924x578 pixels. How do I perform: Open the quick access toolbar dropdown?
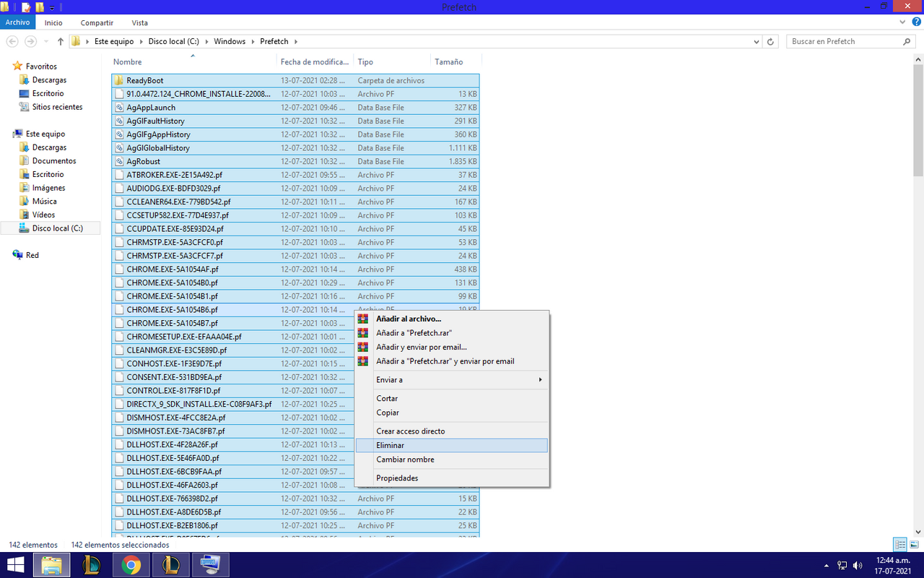click(x=52, y=7)
